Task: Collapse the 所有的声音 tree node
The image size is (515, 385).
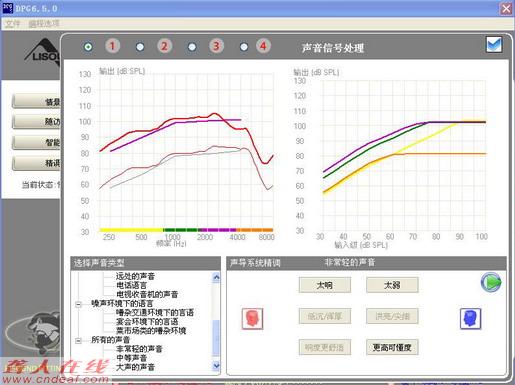Action: (x=78, y=340)
